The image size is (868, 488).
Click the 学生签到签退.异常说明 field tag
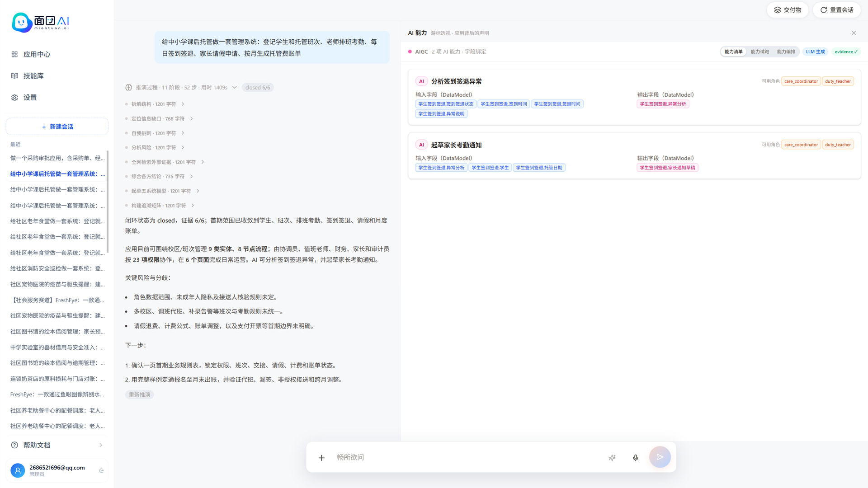point(441,114)
